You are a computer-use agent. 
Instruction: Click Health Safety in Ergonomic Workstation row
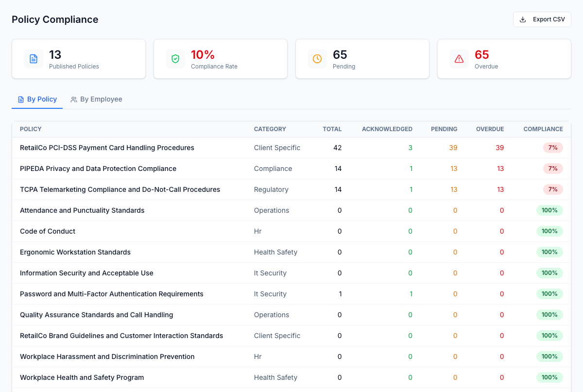[275, 252]
